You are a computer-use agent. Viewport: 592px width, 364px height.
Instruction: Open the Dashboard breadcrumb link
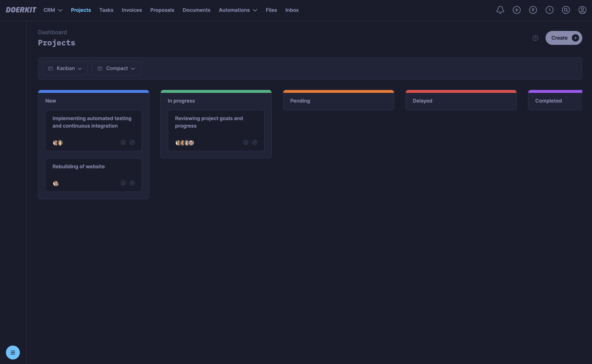(52, 32)
